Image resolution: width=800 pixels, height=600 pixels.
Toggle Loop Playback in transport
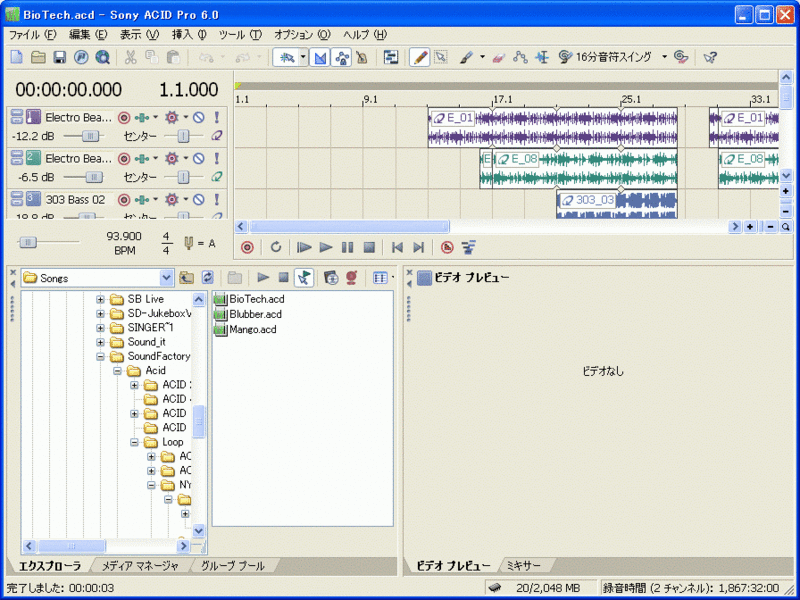(276, 247)
